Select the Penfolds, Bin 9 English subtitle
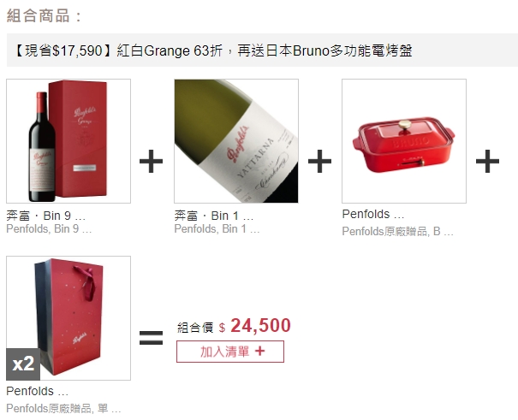 click(49, 228)
